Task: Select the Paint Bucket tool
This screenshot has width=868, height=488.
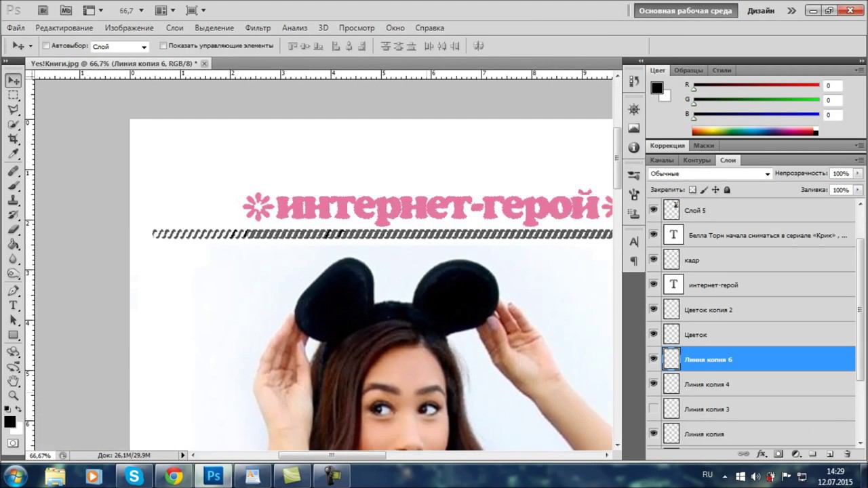Action: click(13, 245)
